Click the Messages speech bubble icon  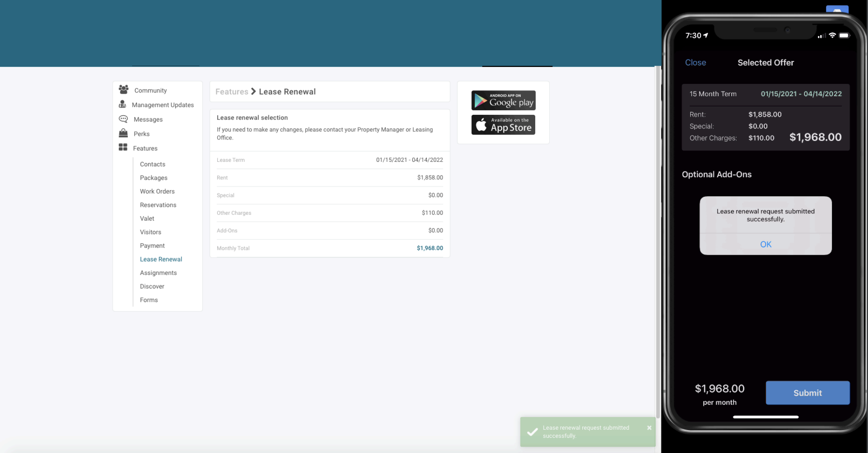pos(123,119)
